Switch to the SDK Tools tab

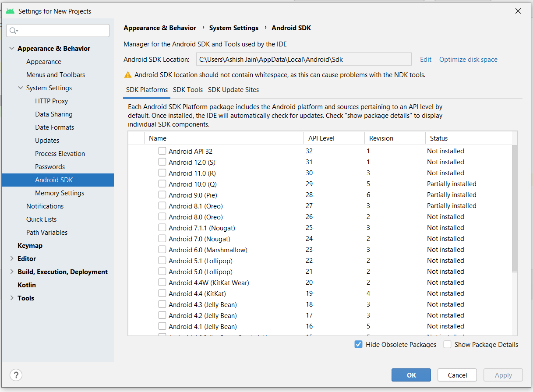(188, 90)
